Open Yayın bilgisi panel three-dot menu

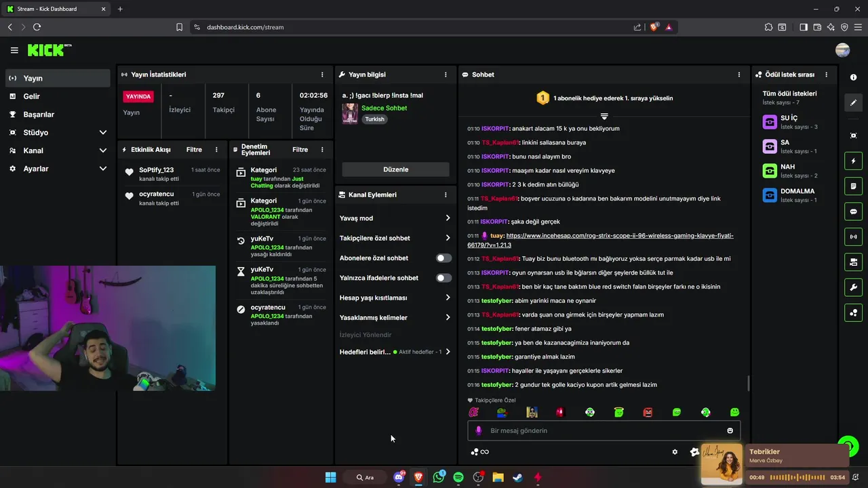point(446,75)
